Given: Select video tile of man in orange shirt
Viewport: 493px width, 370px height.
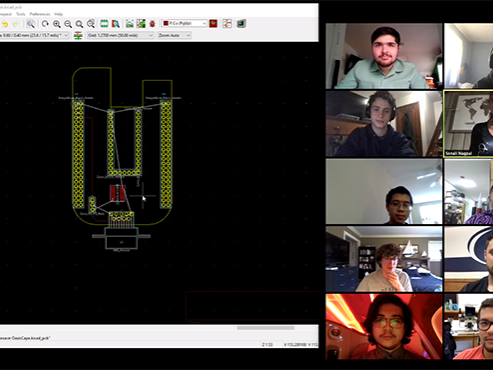Looking at the screenshot, I should click(x=468, y=327).
